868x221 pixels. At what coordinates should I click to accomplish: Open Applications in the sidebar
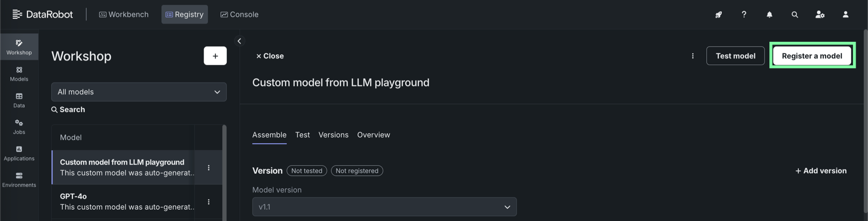click(19, 153)
